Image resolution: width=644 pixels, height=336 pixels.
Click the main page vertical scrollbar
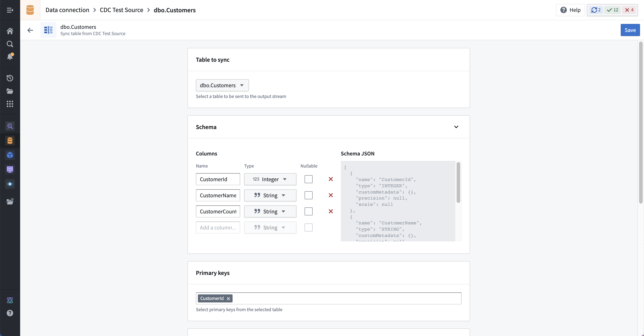(641, 123)
